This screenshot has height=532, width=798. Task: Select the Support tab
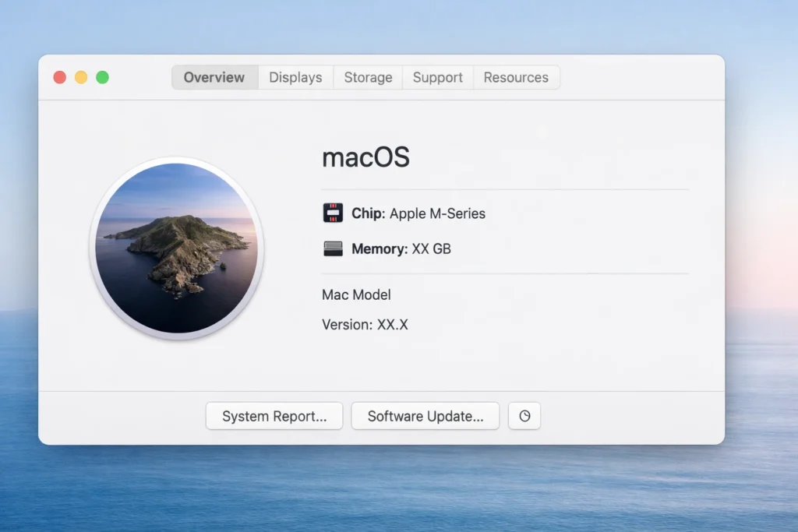point(437,77)
